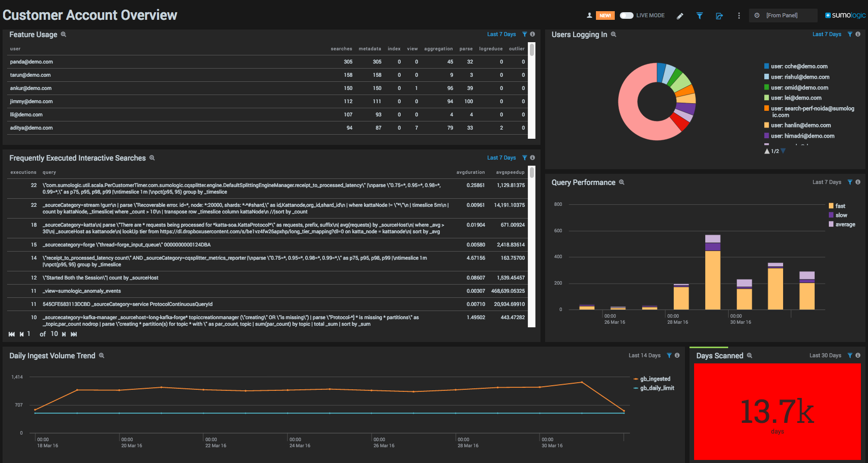Open the filter icon on the Query Performance panel
The width and height of the screenshot is (868, 463).
tap(850, 182)
